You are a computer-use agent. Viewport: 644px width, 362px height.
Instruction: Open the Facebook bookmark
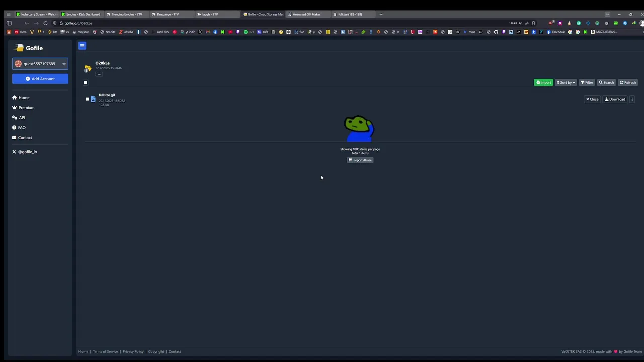click(x=555, y=32)
